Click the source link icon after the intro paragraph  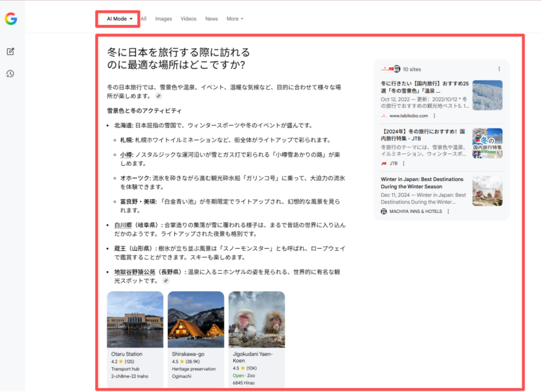click(158, 96)
